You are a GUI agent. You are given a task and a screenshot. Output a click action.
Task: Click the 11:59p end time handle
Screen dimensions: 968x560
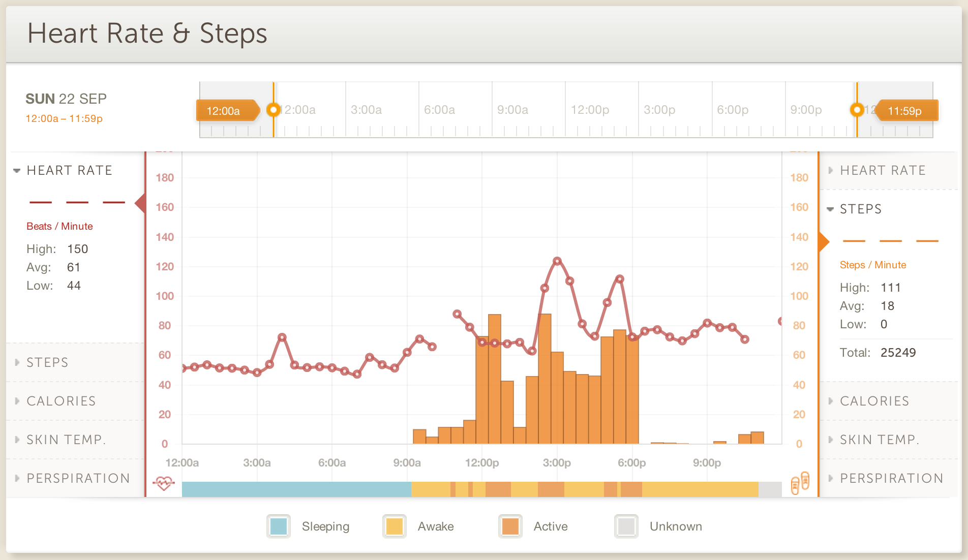click(906, 111)
